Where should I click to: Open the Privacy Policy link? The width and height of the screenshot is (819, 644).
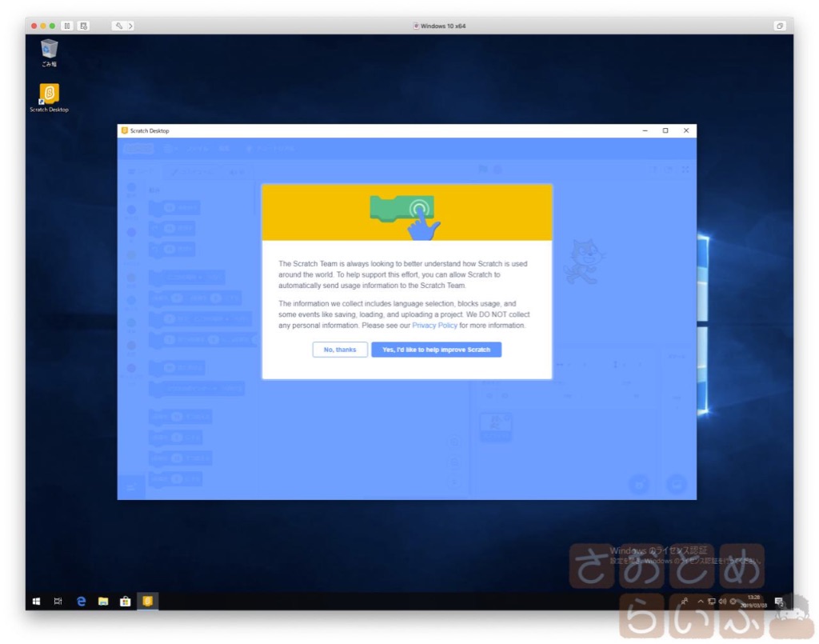point(434,326)
